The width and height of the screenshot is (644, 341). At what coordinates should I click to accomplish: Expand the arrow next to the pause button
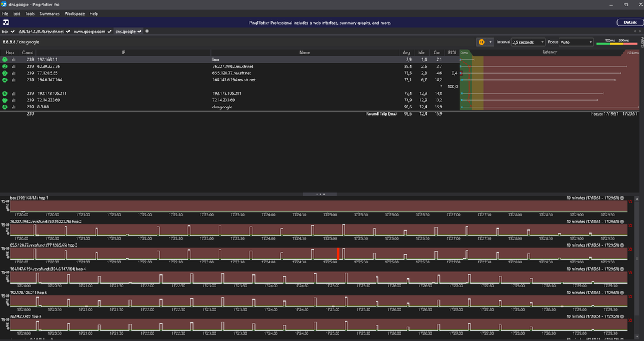(x=490, y=42)
